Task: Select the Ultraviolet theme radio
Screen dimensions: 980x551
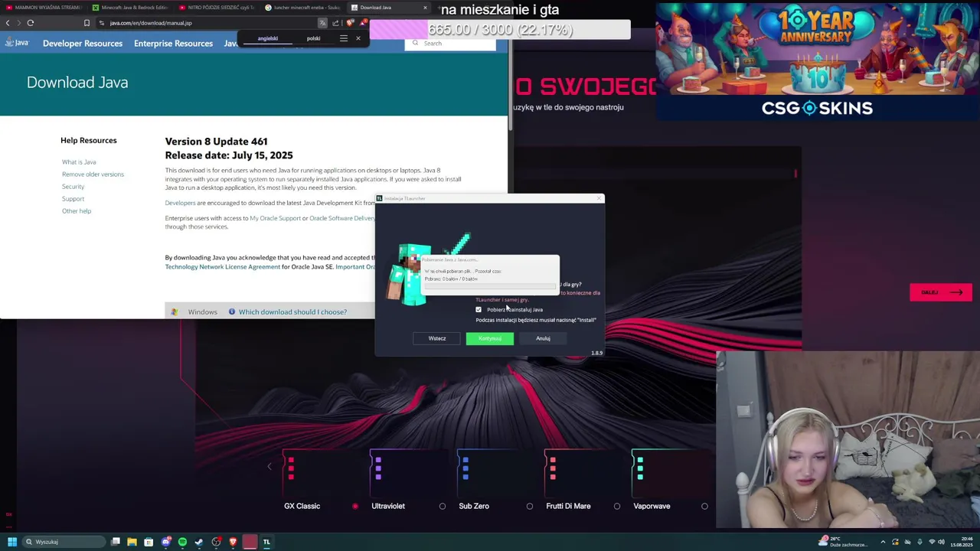Action: tap(442, 506)
